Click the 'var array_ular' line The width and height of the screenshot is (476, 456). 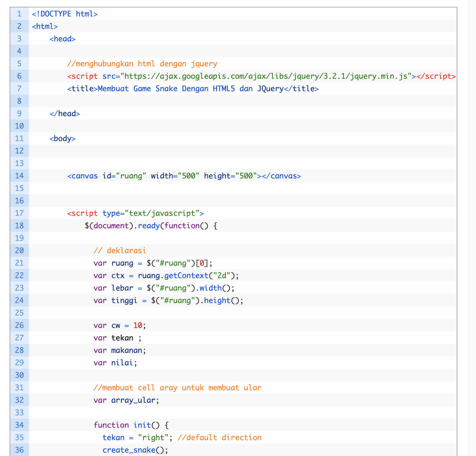point(127,400)
